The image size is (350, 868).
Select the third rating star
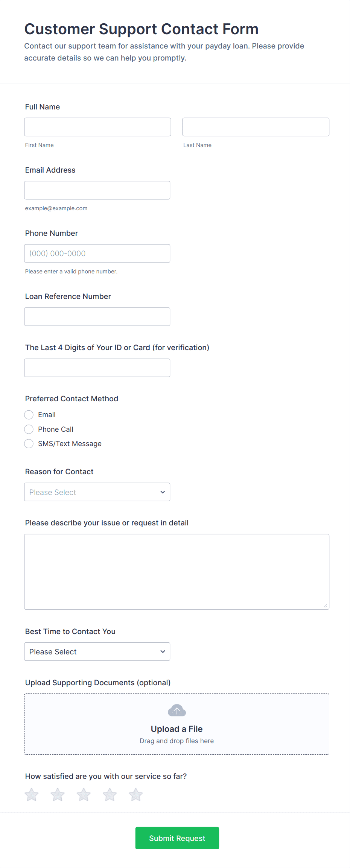click(x=84, y=795)
